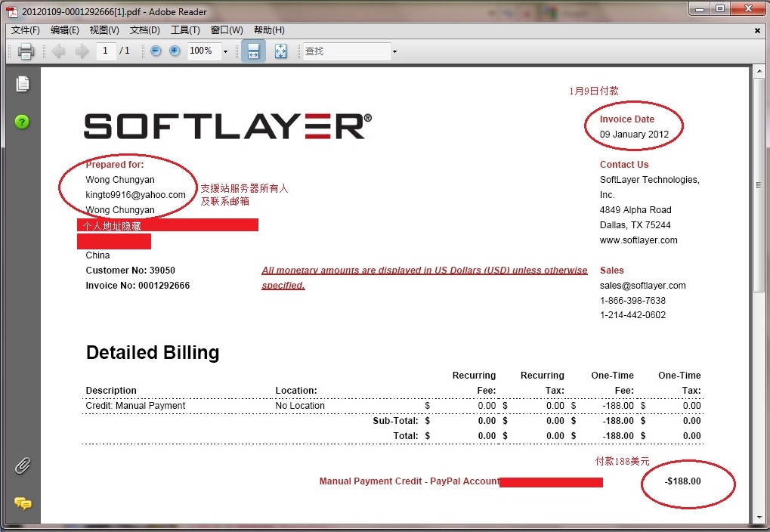Screen dimensions: 770x532
Task: Open the 文档(D) menu
Action: tap(145, 30)
